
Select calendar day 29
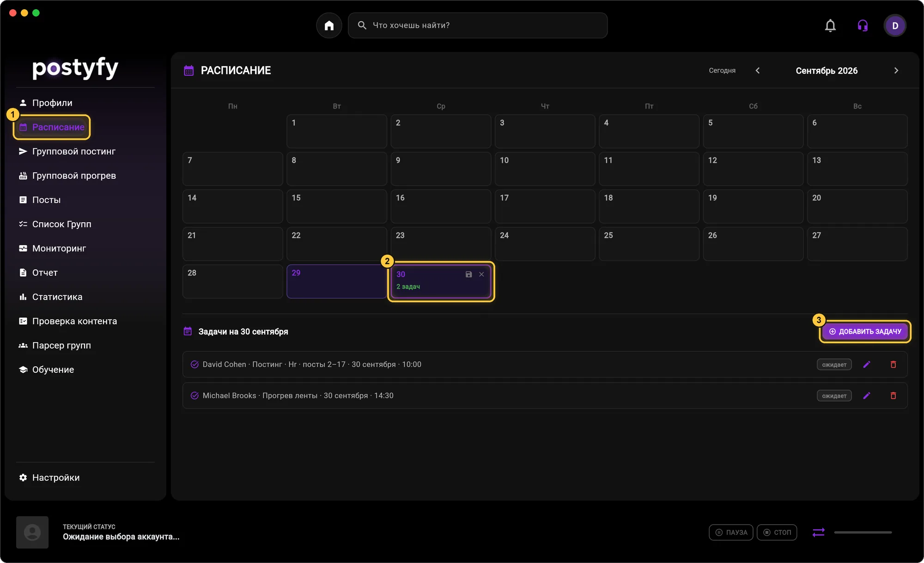pos(336,281)
